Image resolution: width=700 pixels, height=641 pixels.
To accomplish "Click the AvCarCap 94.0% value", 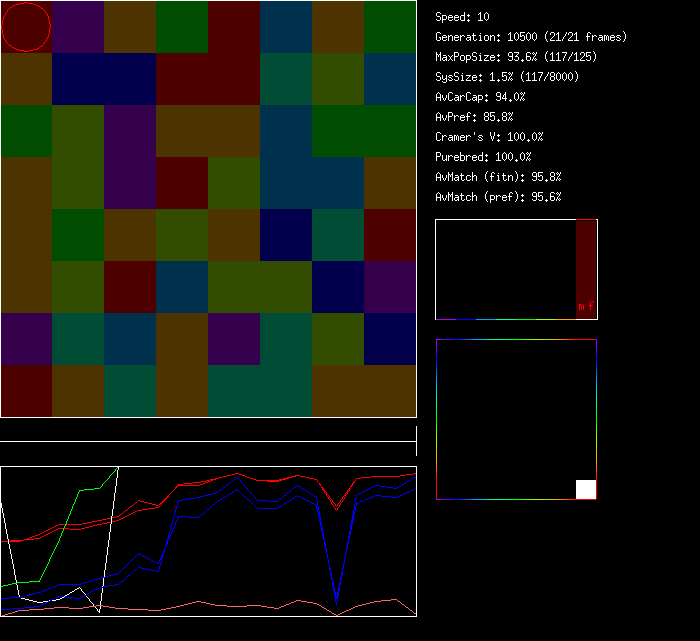I will [x=480, y=97].
